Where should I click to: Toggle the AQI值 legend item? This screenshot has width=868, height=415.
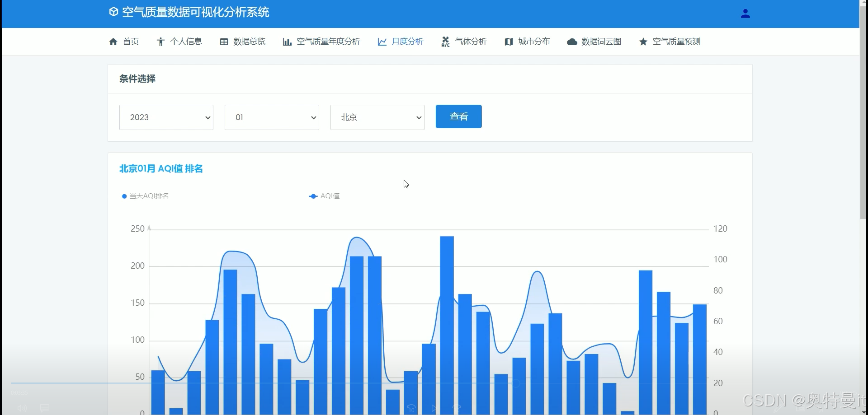point(324,196)
